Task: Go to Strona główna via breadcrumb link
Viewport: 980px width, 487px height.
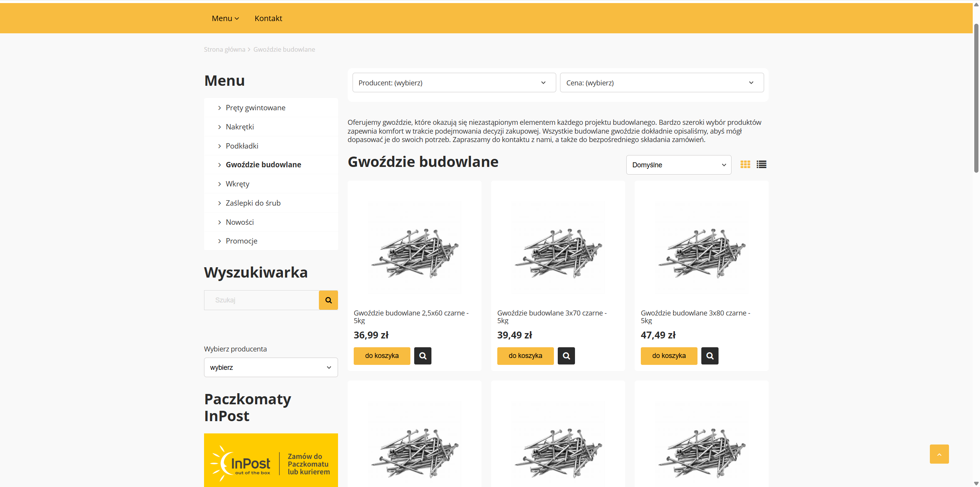Action: 224,49
